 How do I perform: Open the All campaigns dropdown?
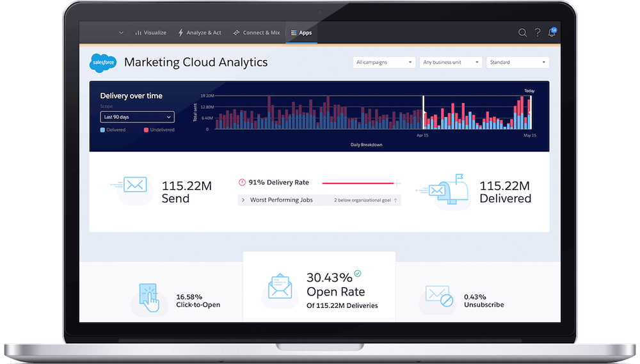tap(384, 63)
